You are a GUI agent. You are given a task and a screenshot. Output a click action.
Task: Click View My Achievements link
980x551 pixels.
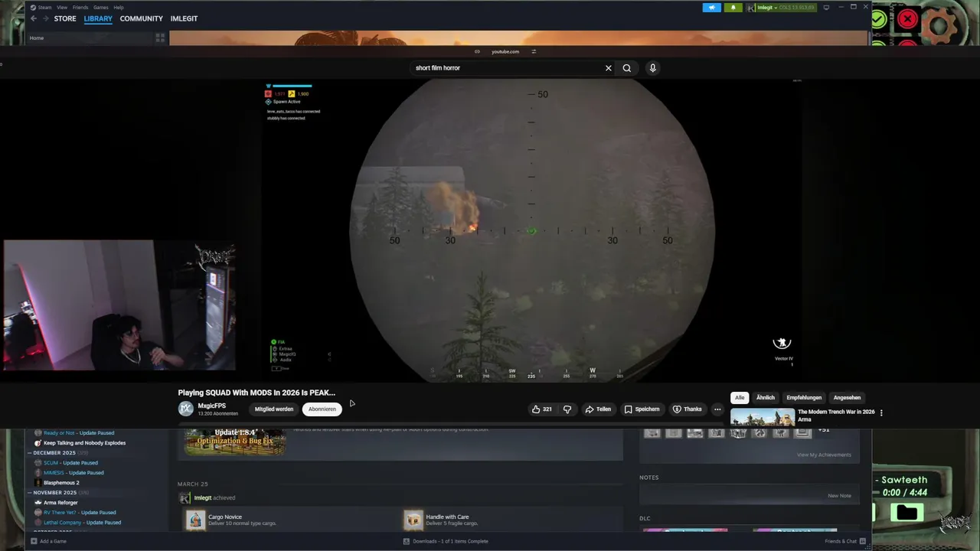coord(824,455)
